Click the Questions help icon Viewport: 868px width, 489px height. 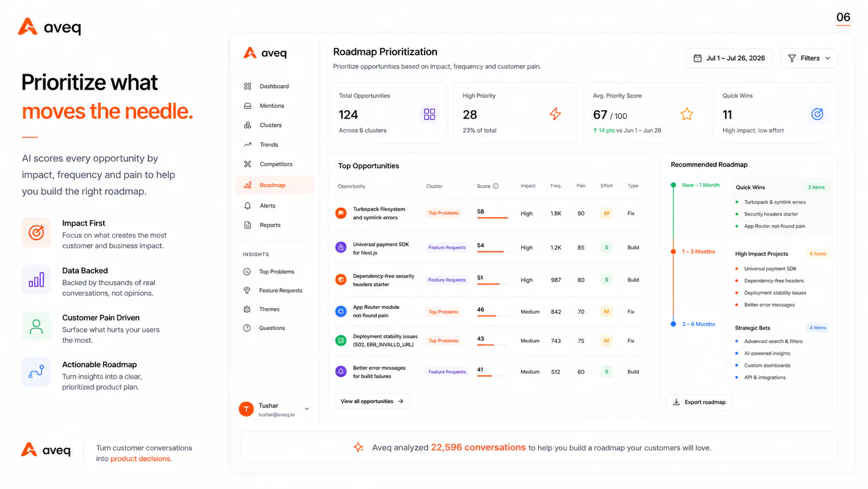247,328
